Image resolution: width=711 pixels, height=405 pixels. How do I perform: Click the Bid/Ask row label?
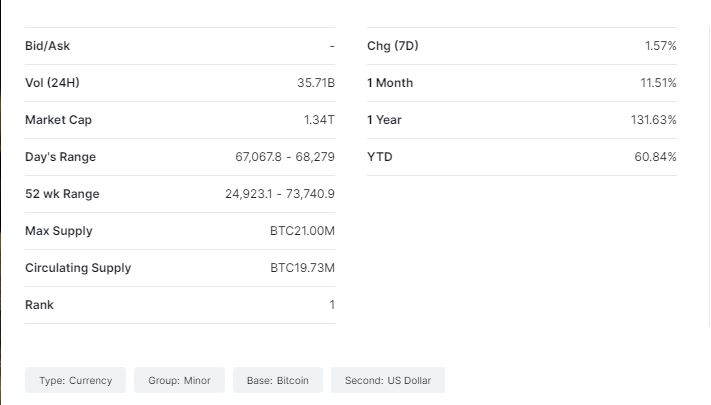tap(47, 46)
